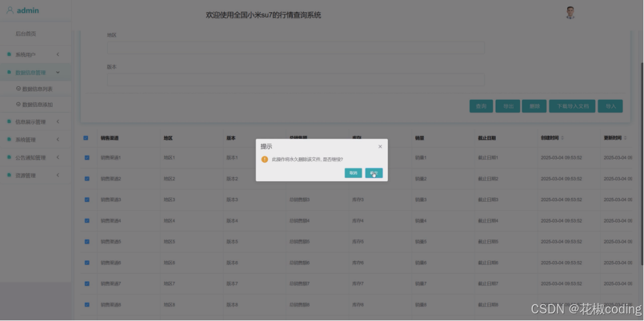This screenshot has height=321, width=644.
Task: Collapse chevron beside 数据信息管理
Action: pos(58,72)
